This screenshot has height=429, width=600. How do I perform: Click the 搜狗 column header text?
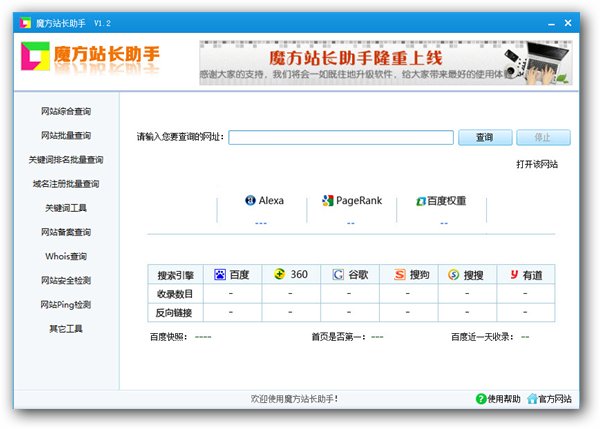[420, 275]
